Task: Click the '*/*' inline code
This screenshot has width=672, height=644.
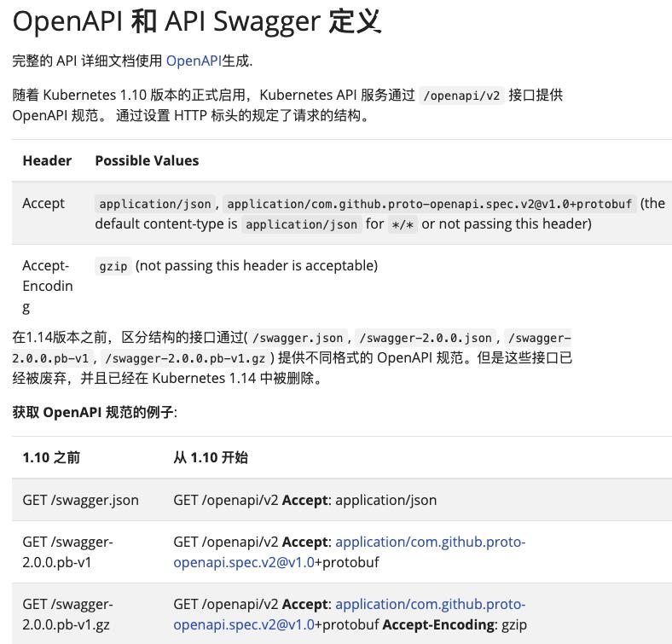Action: click(x=403, y=224)
